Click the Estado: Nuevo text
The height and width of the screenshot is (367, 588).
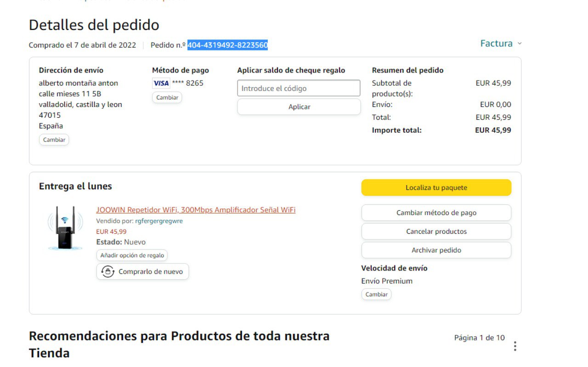coord(121,242)
